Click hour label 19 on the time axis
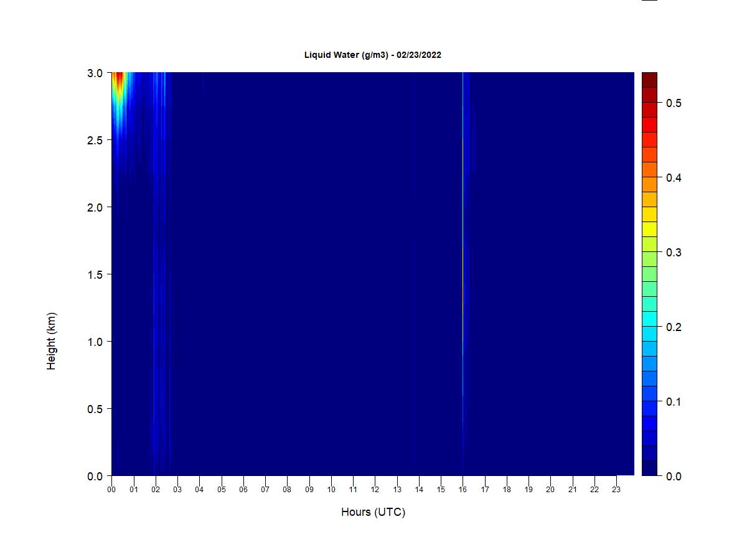Screen dimensions: 747x560 [x=529, y=489]
